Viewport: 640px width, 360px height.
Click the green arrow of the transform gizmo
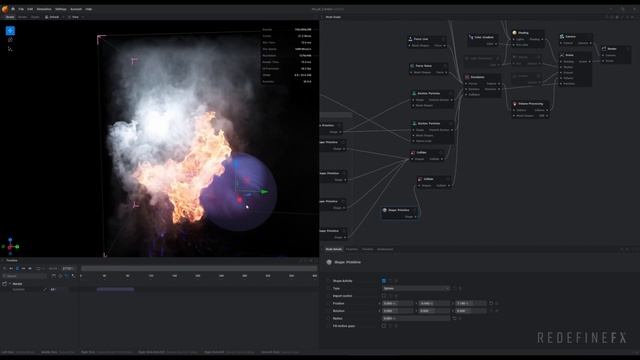264,191
